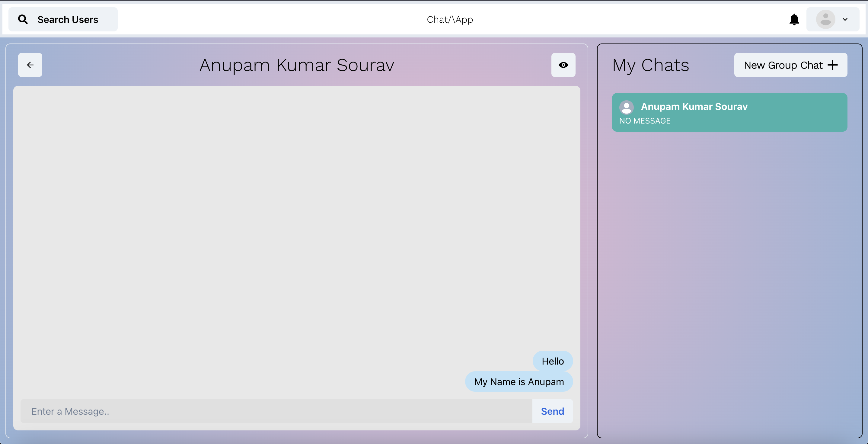Focus the Enter a Message field
Screen dimensions: 868x444
pos(276,411)
